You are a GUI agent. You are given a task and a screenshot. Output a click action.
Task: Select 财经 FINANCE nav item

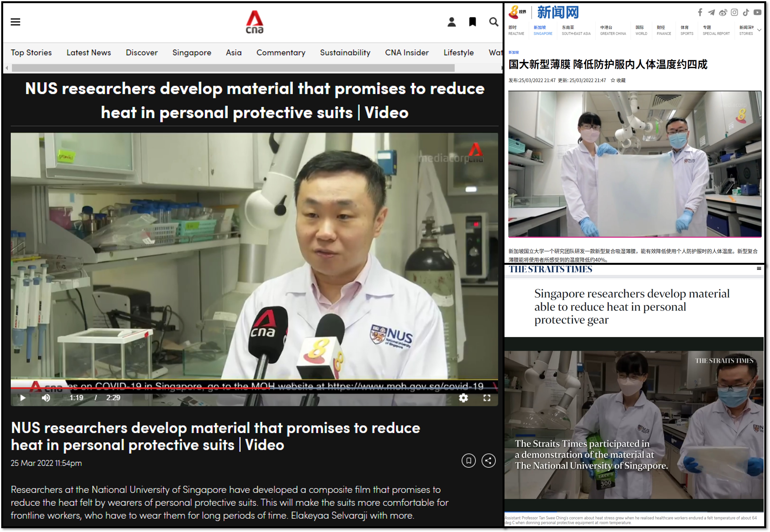pyautogui.click(x=664, y=30)
